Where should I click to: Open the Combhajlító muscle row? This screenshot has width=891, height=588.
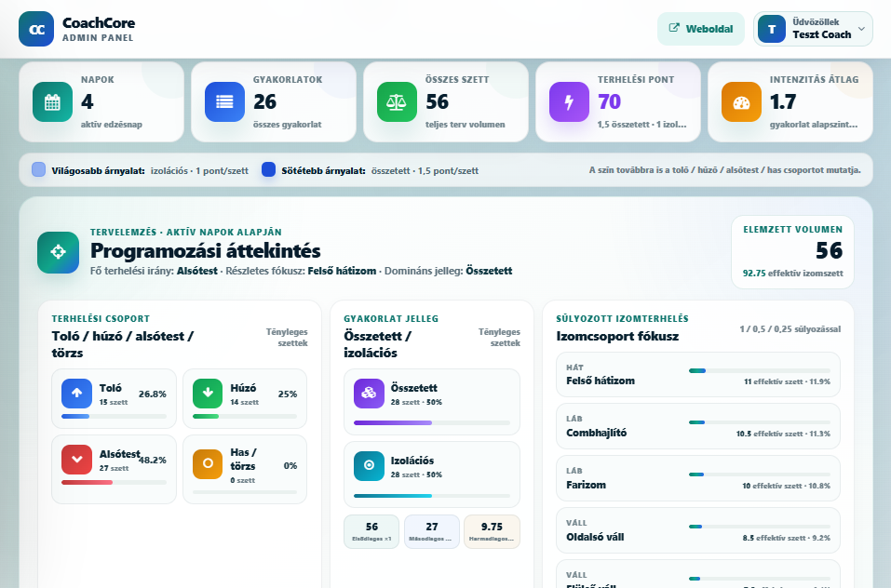click(x=697, y=426)
